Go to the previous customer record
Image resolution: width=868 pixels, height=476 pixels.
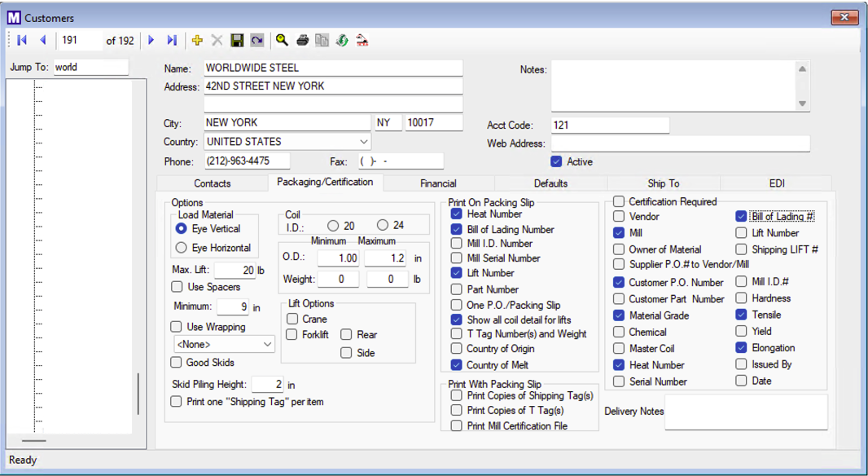click(42, 40)
